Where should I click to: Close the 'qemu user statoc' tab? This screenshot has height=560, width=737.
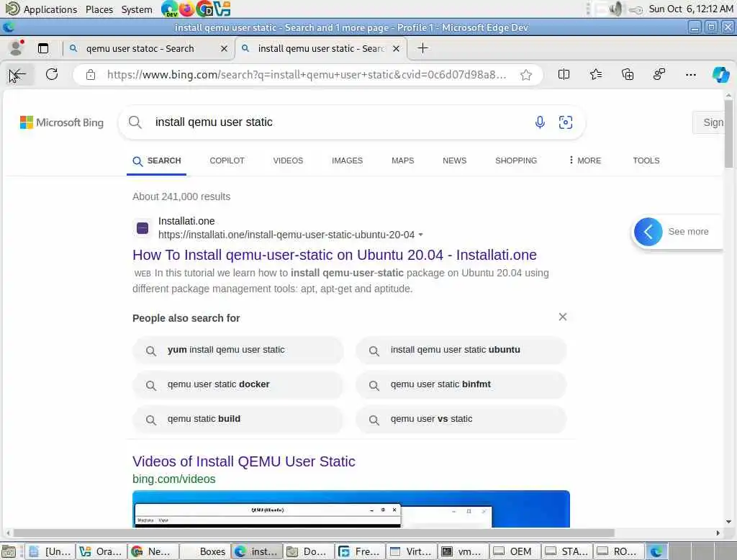pyautogui.click(x=225, y=48)
